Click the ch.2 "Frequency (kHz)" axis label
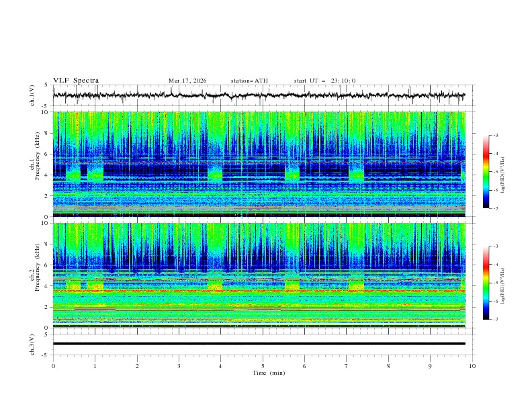The image size is (532, 411). [x=38, y=267]
